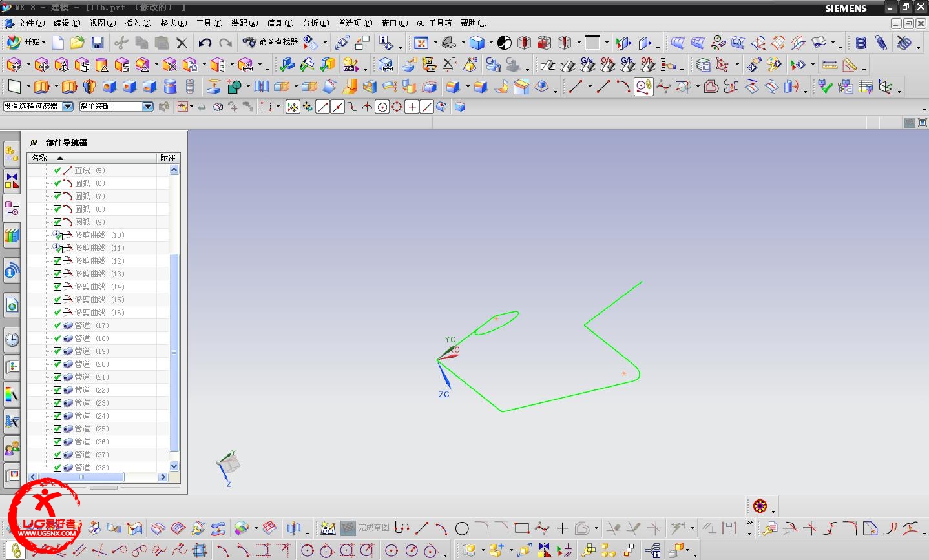Undo the last action
The width and height of the screenshot is (929, 560).
205,43
